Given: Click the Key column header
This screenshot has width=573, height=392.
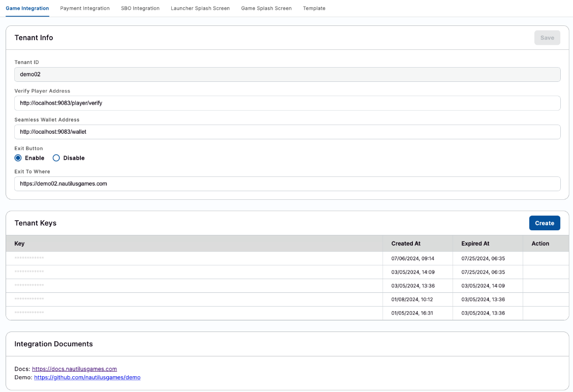Looking at the screenshot, I should 19,244.
